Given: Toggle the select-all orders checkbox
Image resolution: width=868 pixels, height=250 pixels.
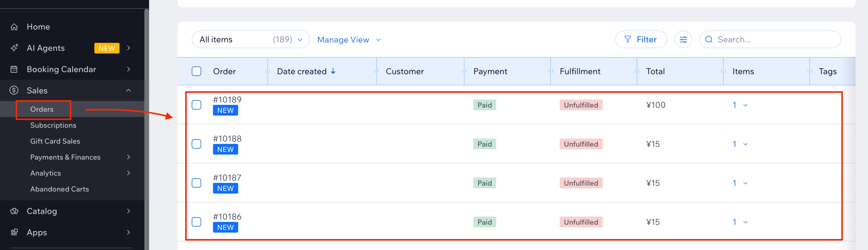Looking at the screenshot, I should click(x=196, y=71).
